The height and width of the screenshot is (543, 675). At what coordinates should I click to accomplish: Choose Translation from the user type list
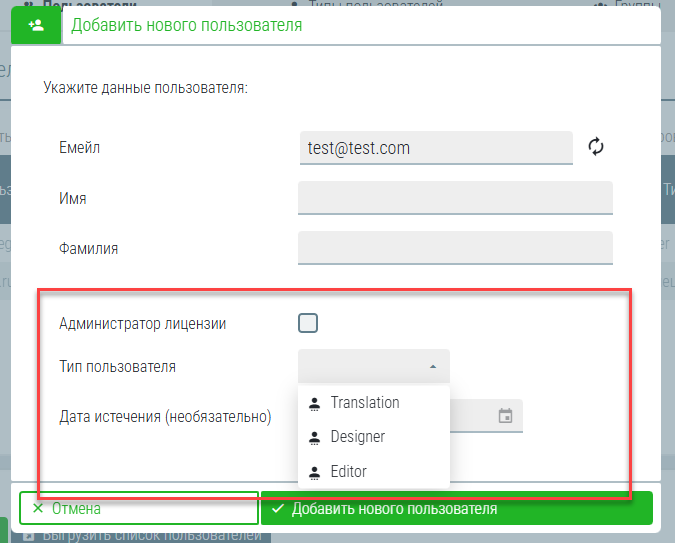point(365,403)
